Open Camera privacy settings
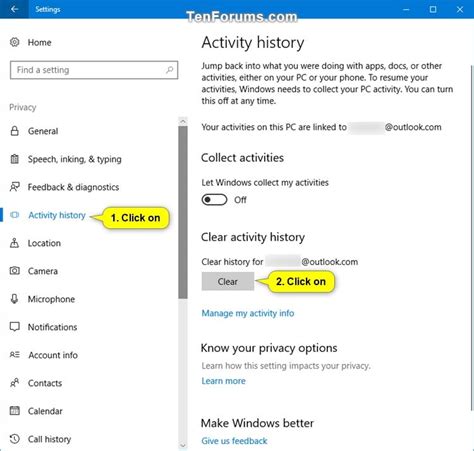The width and height of the screenshot is (474, 451). click(42, 271)
